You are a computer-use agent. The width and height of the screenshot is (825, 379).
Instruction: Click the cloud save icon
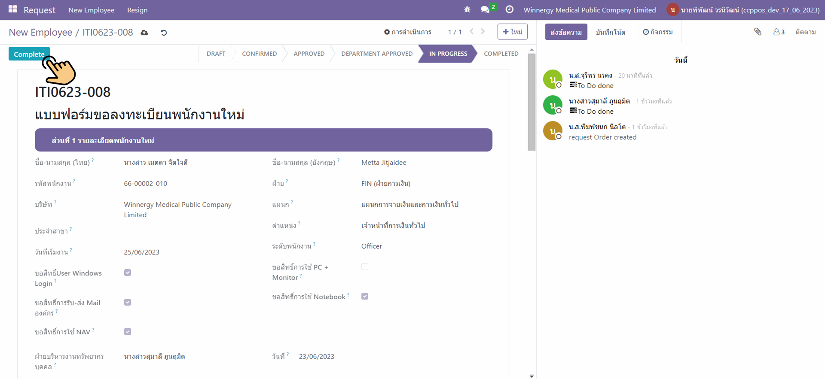[145, 33]
